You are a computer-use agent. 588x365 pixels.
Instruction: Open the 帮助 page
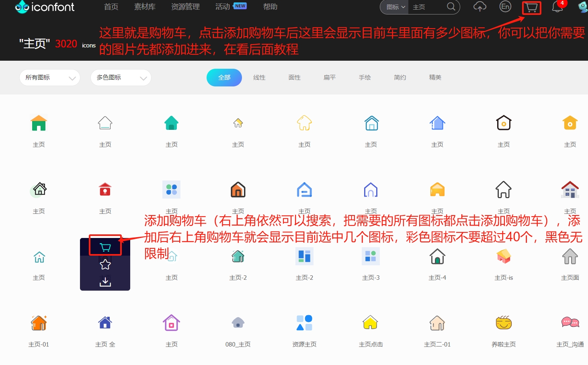point(270,7)
